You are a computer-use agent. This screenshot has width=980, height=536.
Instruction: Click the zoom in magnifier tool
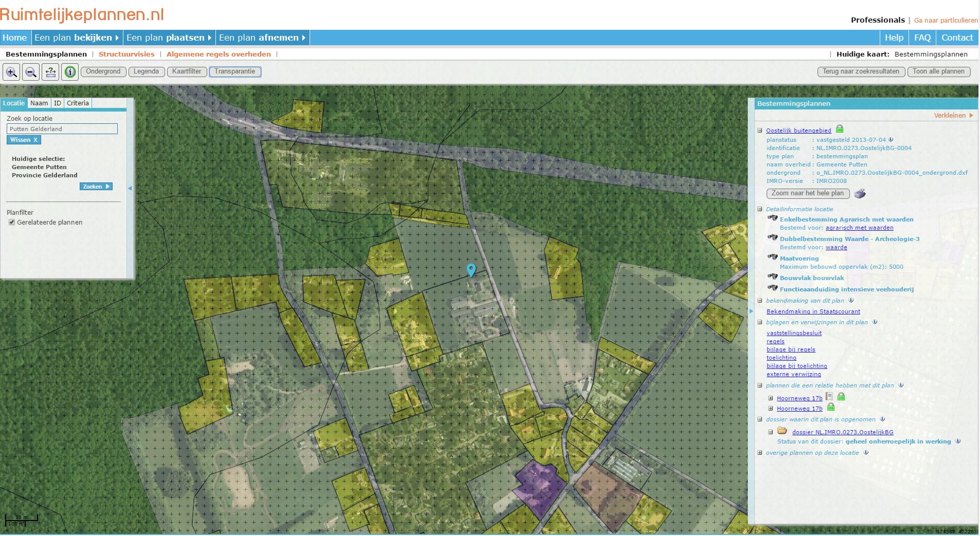(x=11, y=72)
